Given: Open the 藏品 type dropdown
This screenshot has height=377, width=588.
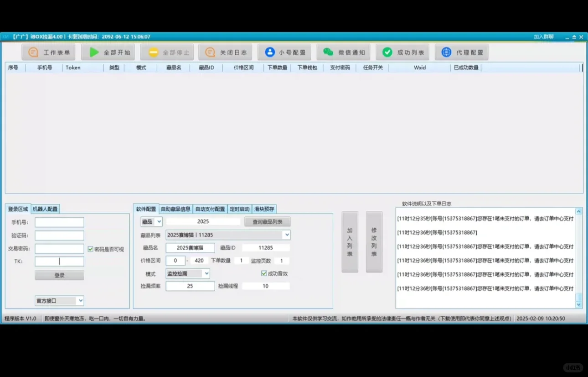Looking at the screenshot, I should pos(151,222).
